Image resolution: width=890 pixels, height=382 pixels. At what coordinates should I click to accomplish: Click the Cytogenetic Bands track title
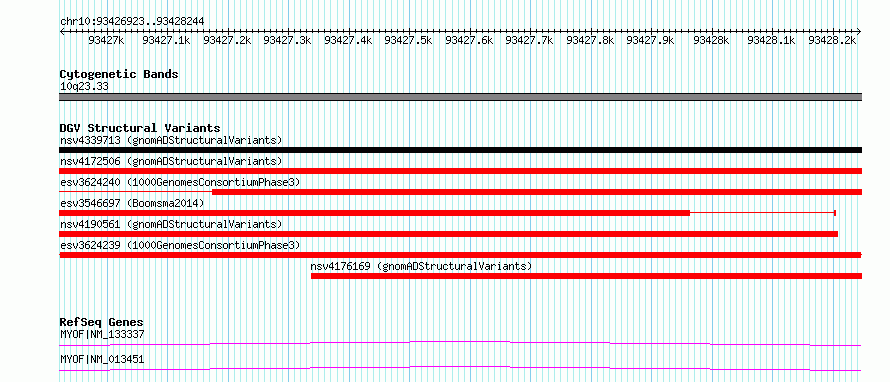119,74
